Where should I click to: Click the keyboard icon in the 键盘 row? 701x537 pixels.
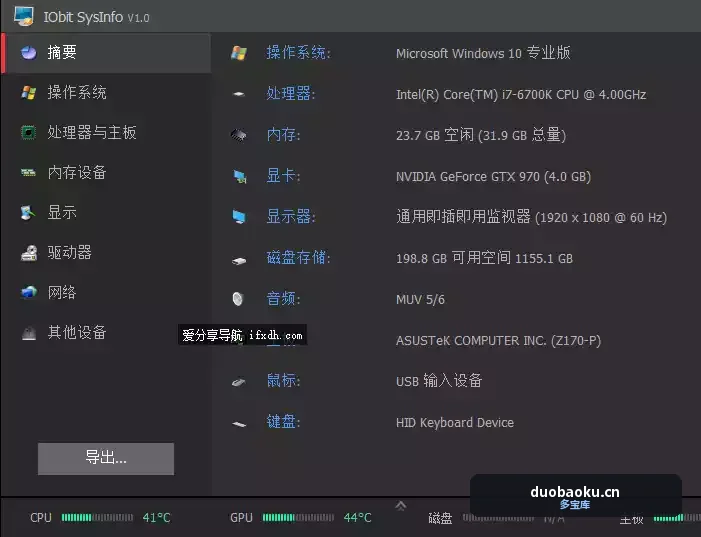[239, 424]
